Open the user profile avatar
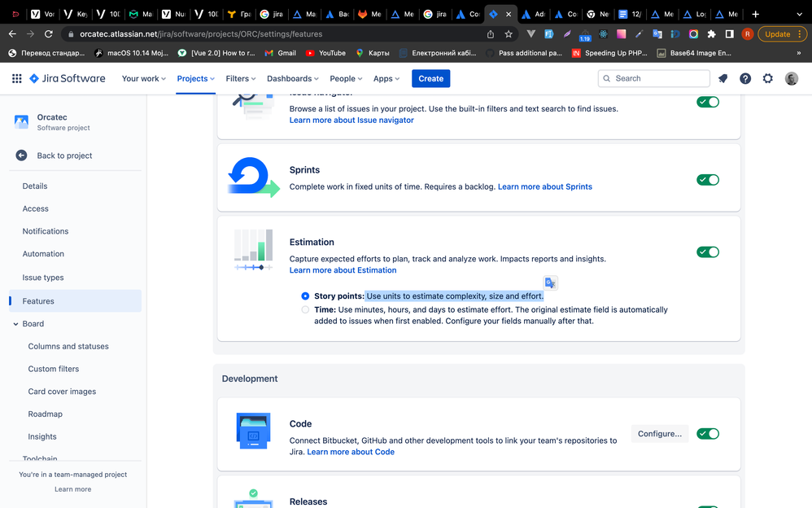The height and width of the screenshot is (508, 812). tap(792, 78)
